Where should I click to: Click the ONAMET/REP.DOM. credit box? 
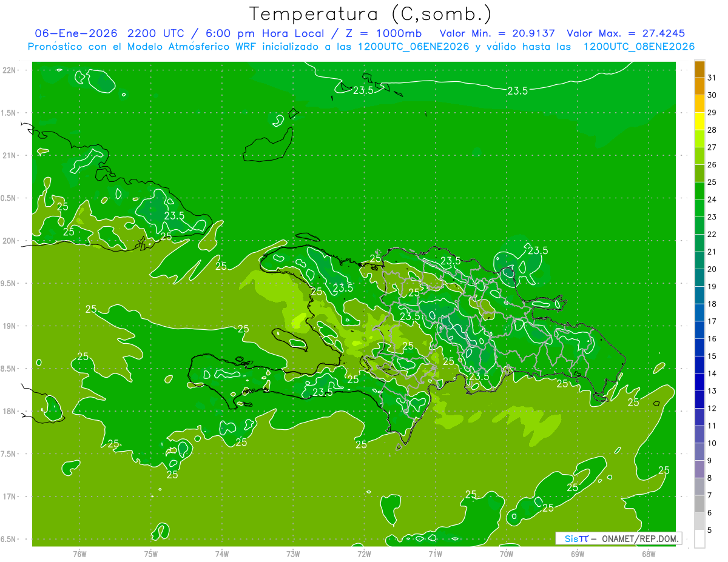coord(618,538)
